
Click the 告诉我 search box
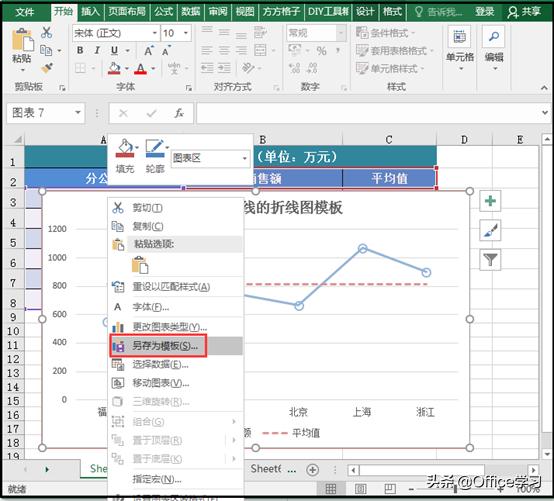(439, 12)
